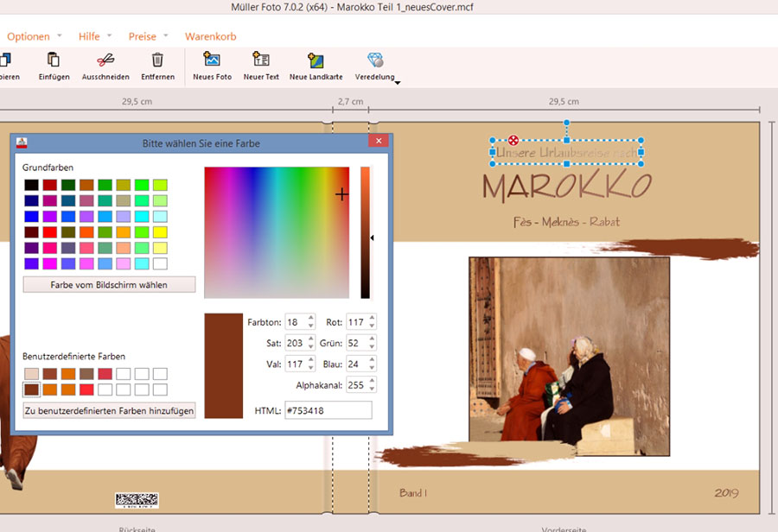This screenshot has height=532, width=778.
Task: Insert a Neuer Text box
Action: coord(261,60)
